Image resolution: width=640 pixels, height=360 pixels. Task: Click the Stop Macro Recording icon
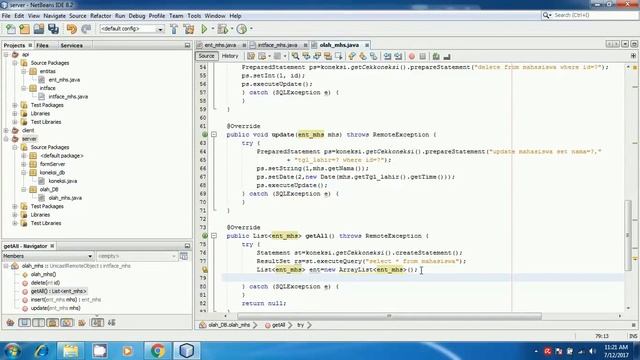pos(423,56)
